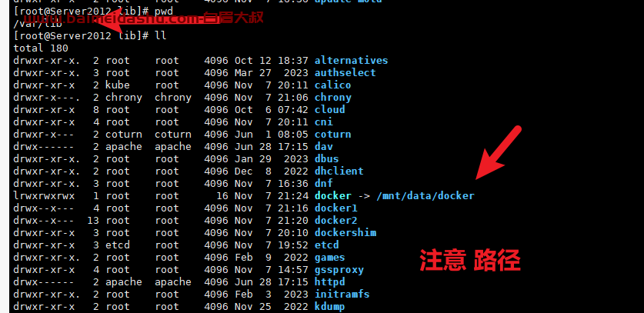Click the ll command at the prompt

pos(161,35)
